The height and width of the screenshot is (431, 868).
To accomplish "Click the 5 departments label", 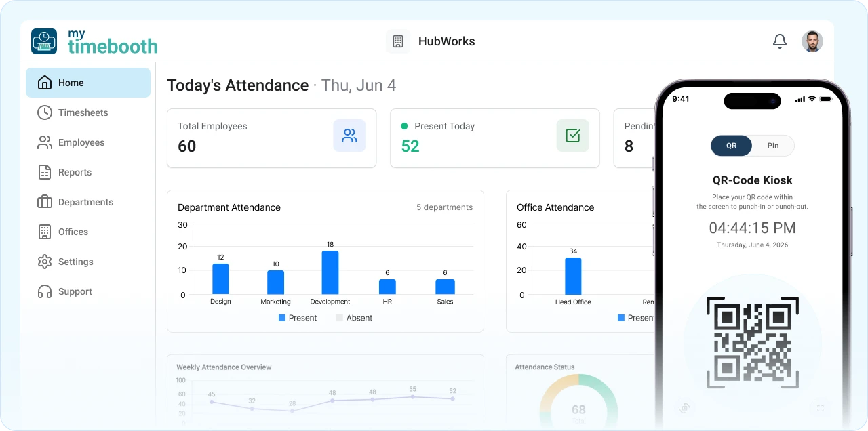I will [445, 207].
